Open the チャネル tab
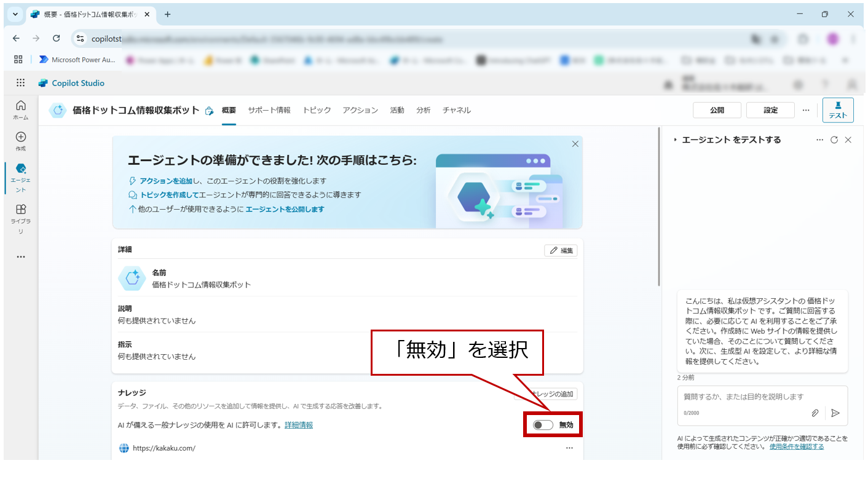Viewport: 868px width, 479px height. tap(457, 110)
